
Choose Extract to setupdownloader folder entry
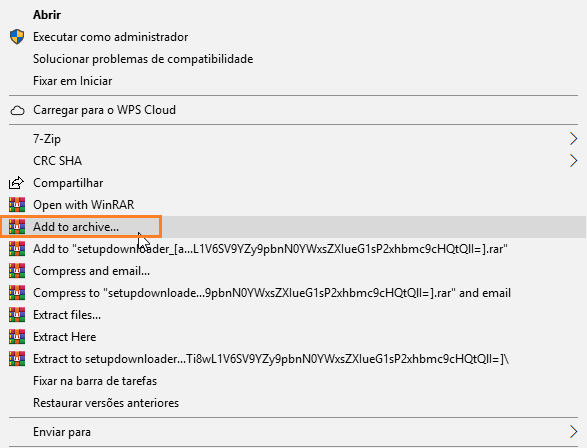coord(271,359)
